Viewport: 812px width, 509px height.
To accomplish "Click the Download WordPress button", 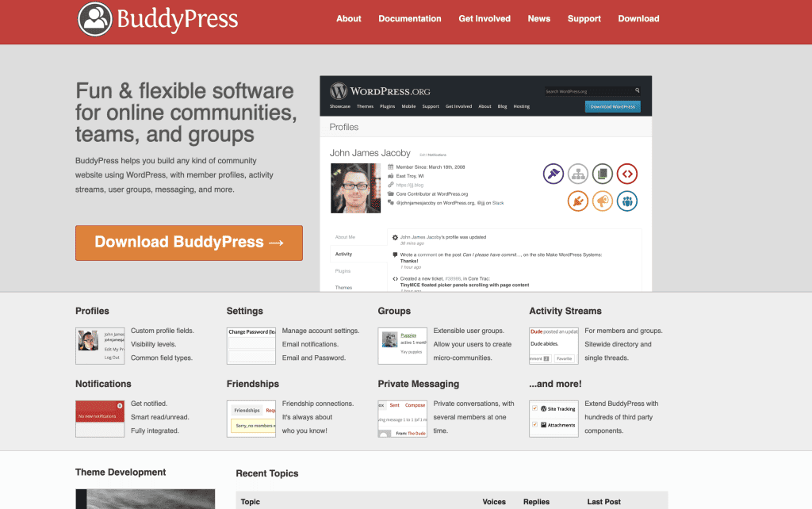I will click(x=612, y=105).
